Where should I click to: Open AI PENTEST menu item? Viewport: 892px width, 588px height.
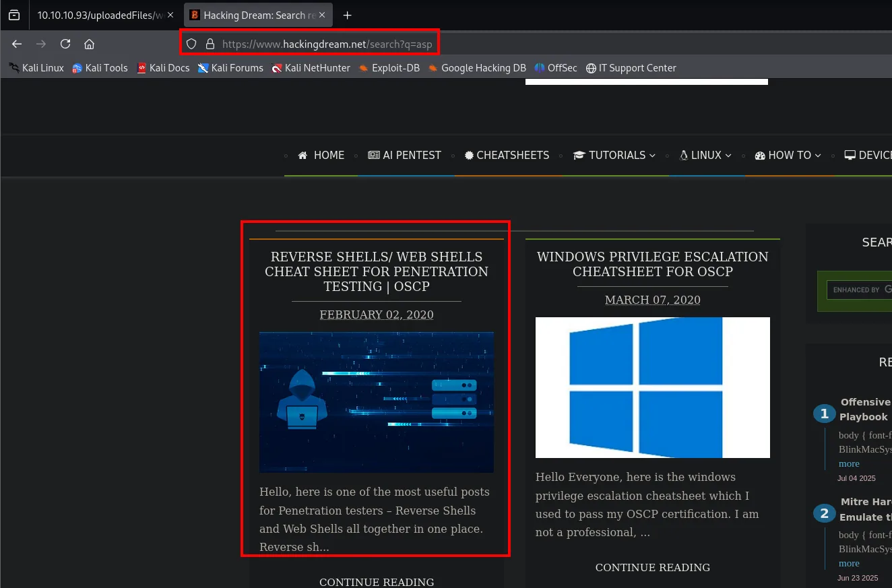click(x=405, y=155)
